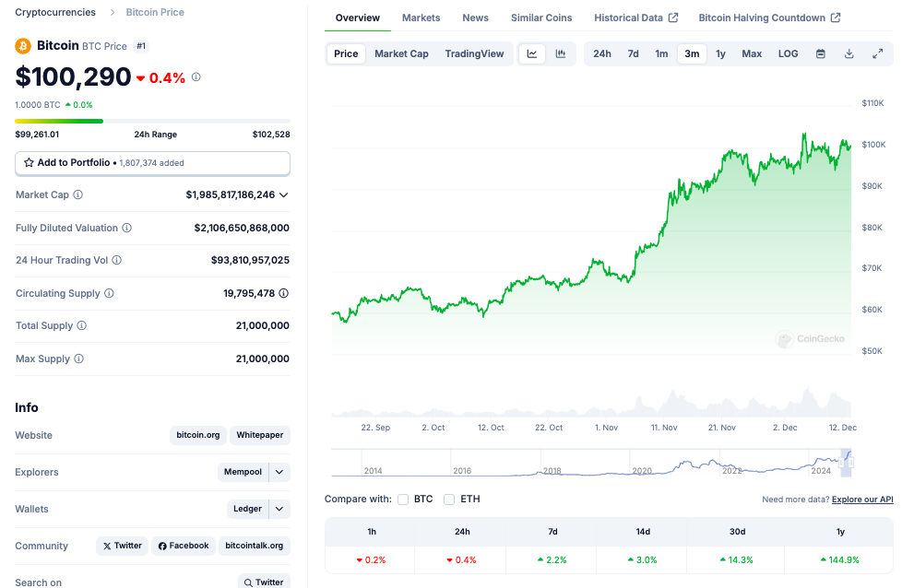Screen dimensions: 902x588
Task: Open the Whitepaper link
Action: pos(260,435)
